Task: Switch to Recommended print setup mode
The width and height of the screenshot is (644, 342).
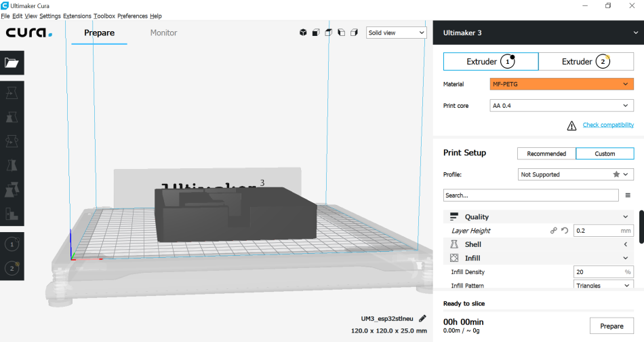Action: [x=546, y=153]
